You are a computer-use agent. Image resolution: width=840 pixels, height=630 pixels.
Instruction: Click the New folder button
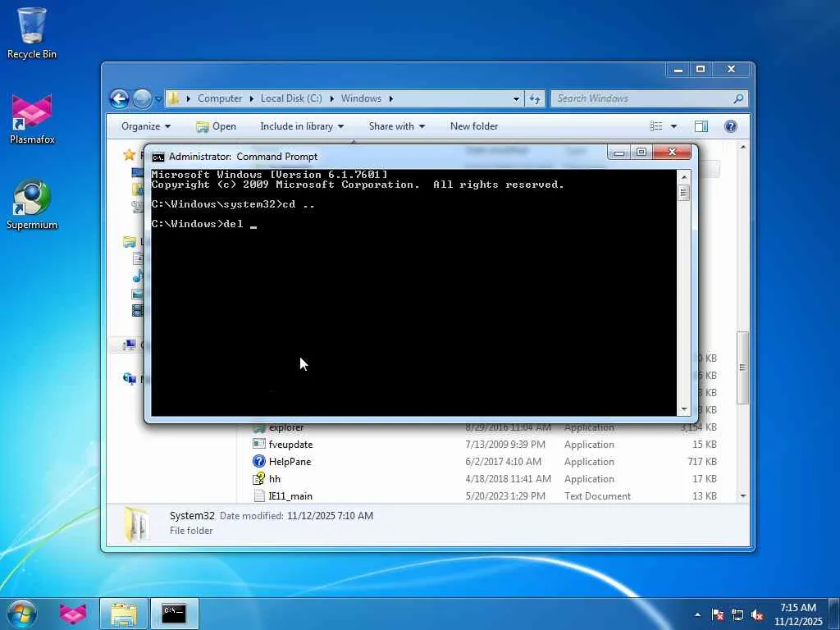pos(474,126)
